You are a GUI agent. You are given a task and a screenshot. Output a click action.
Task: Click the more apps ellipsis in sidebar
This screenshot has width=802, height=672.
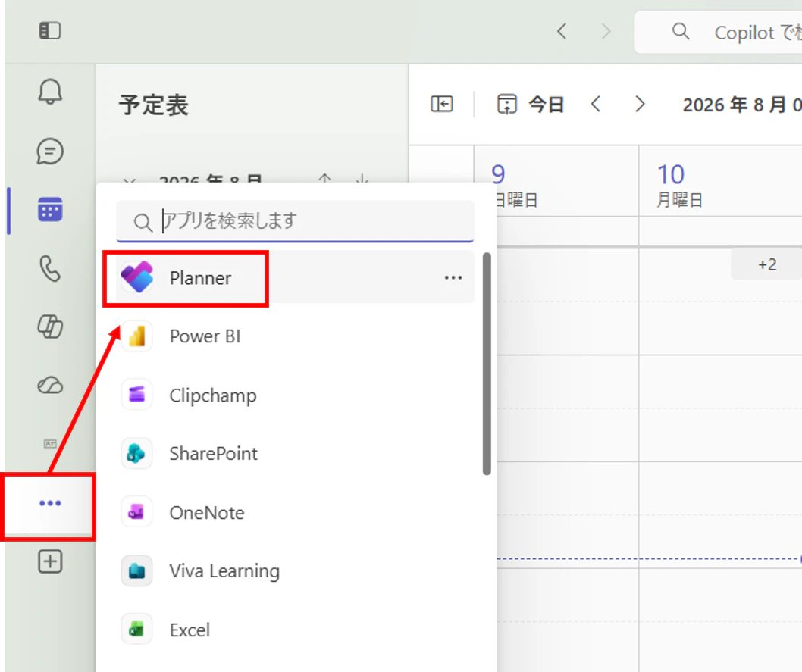tap(50, 503)
